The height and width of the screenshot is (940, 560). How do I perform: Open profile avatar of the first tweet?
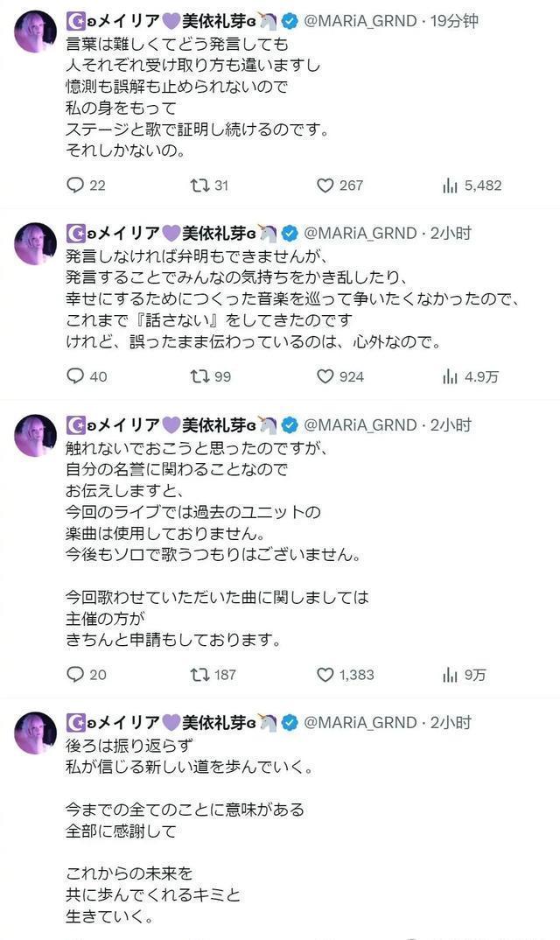[35, 31]
